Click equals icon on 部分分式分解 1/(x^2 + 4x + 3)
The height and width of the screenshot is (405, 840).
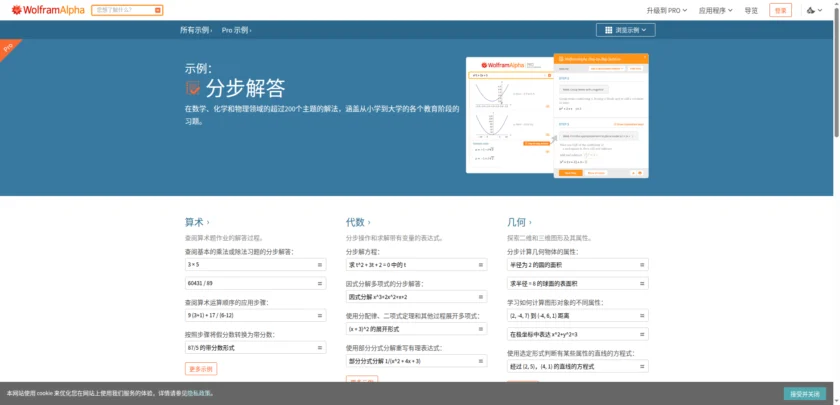click(x=481, y=361)
